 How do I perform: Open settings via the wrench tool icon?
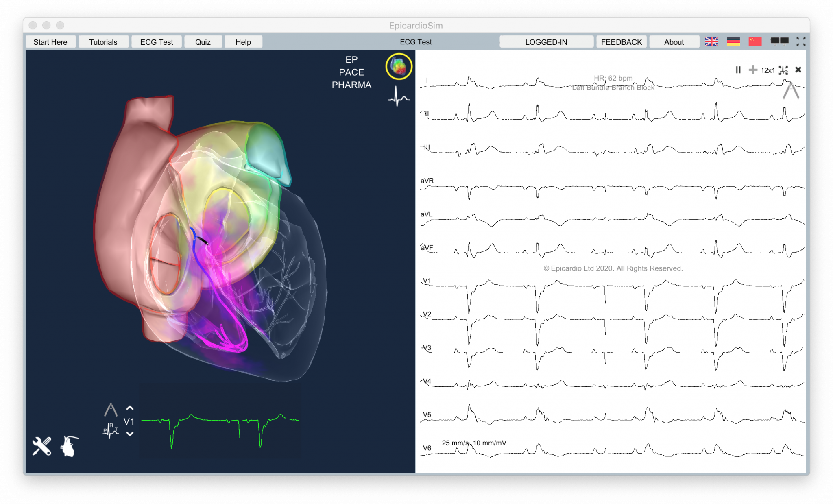[x=42, y=445]
